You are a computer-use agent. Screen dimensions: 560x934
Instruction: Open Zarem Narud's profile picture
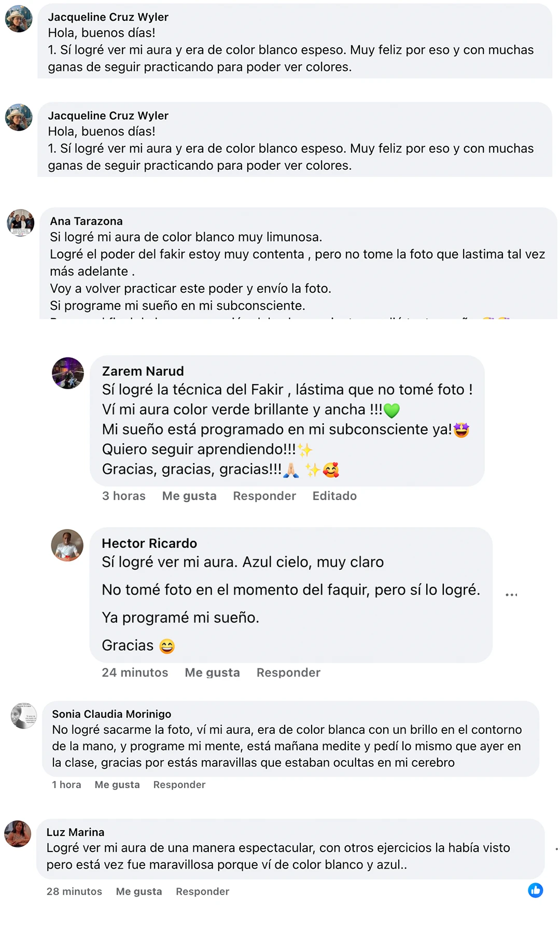pos(68,373)
